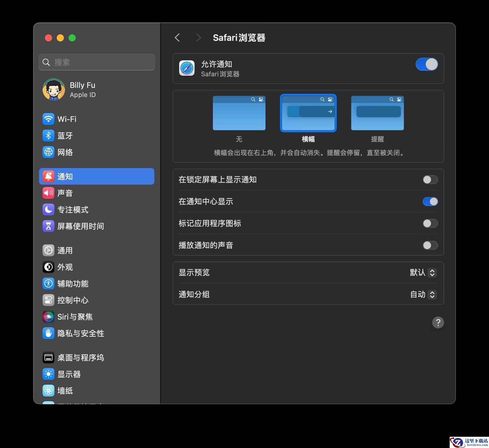Viewport: 489px width, 448px height.
Task: Click the Screen Time (屏幕使用时间) hourglass icon
Action: (48, 226)
